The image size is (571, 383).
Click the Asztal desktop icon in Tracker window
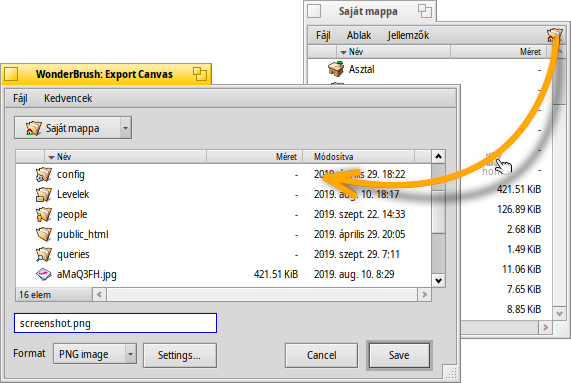click(336, 69)
